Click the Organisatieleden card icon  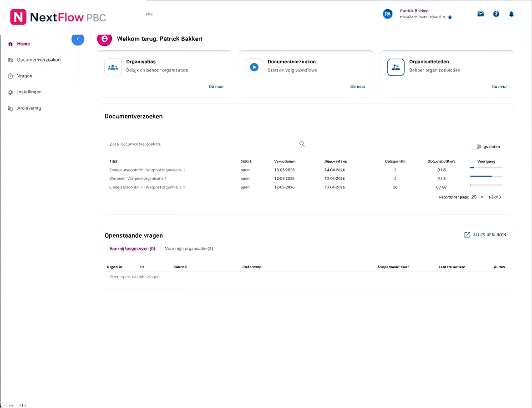click(395, 67)
